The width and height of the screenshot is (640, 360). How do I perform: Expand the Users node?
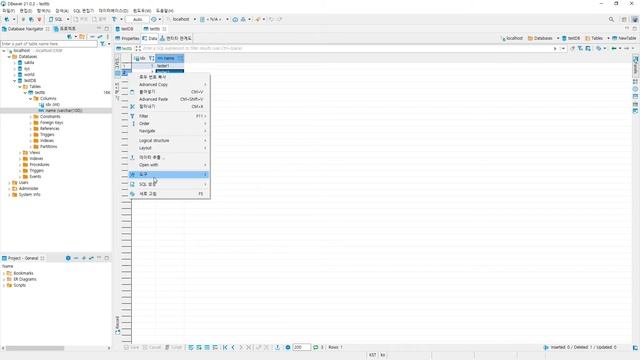coord(9,183)
